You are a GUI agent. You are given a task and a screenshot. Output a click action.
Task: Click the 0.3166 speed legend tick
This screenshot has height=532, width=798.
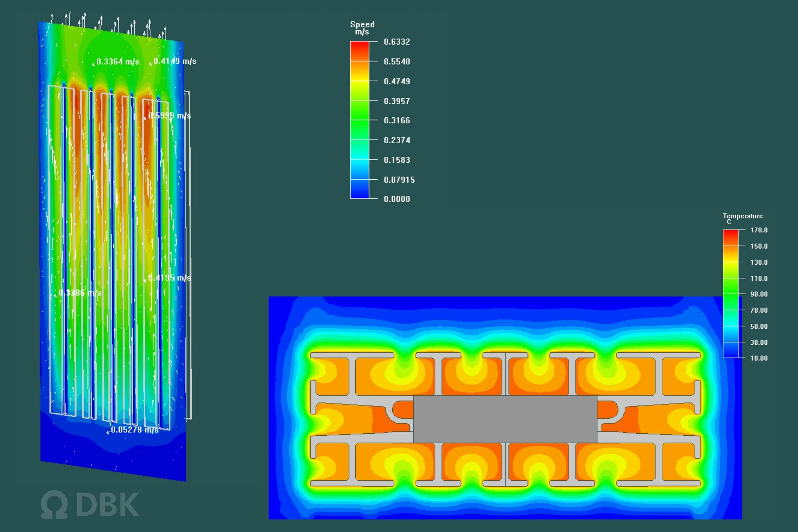[397, 120]
